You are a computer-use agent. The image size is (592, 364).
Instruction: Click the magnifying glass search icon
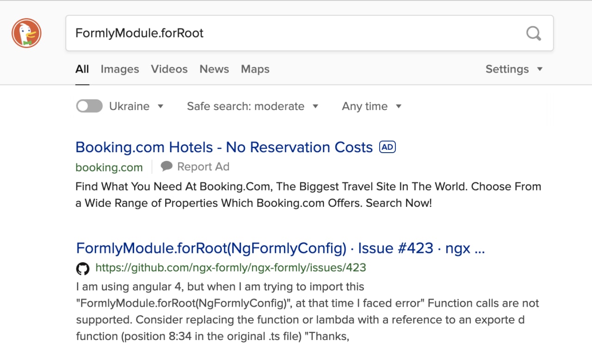(534, 33)
